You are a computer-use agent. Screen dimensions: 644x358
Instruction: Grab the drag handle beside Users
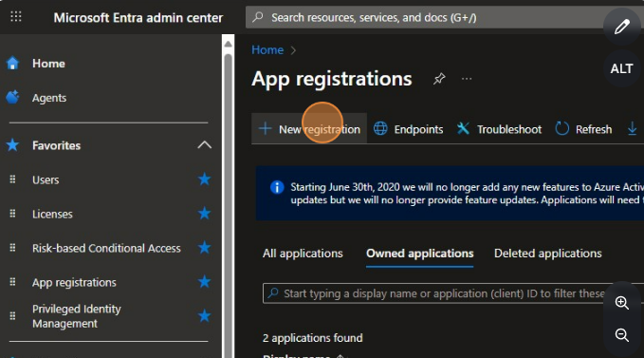coord(12,179)
